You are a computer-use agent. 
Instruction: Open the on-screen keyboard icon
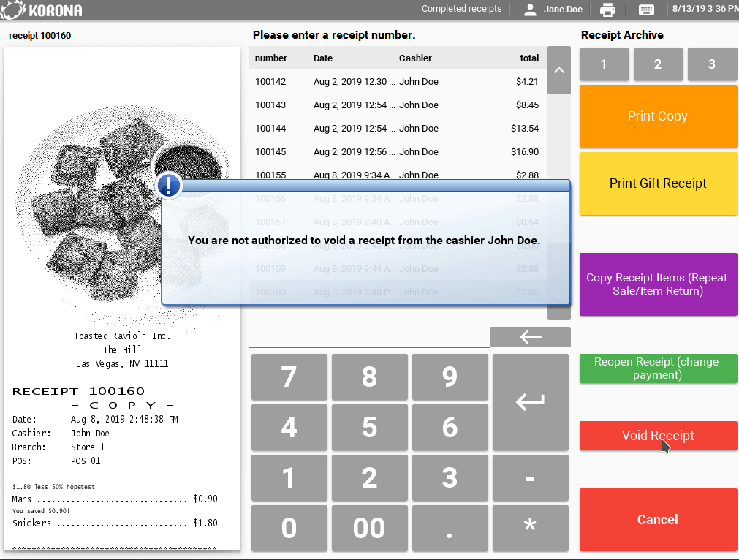point(646,10)
